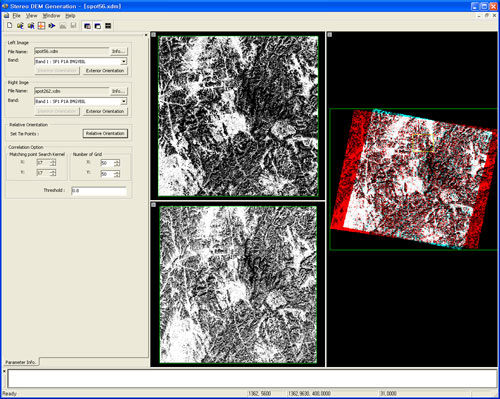Click the Threshold input field
Screen dimensions: 500x399
[99, 191]
